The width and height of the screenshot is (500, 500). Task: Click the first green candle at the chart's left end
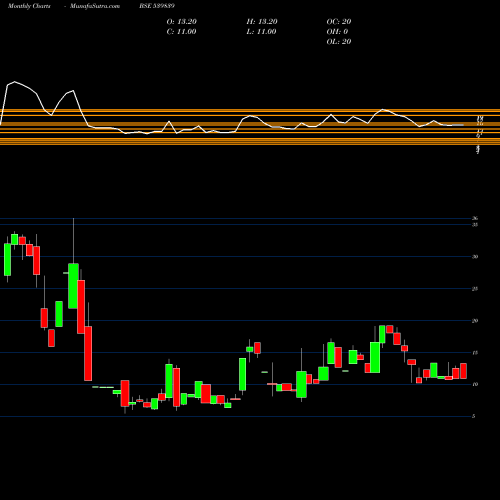[x=7, y=260]
